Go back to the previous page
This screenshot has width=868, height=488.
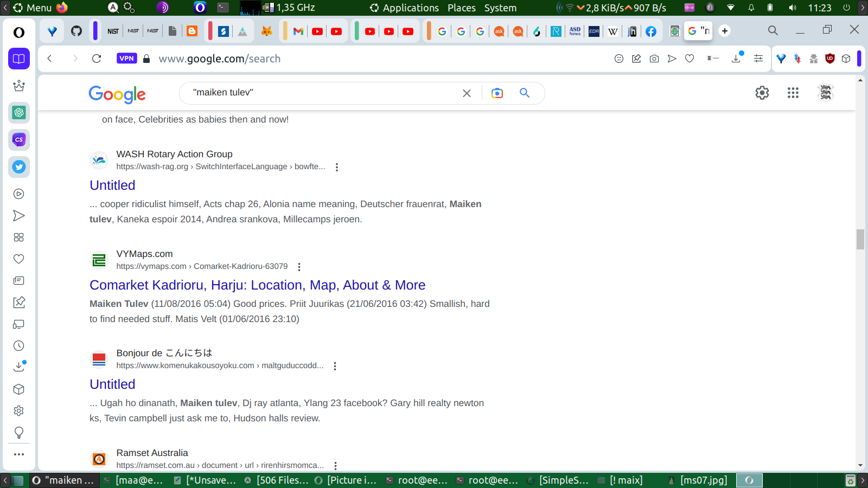(x=49, y=59)
